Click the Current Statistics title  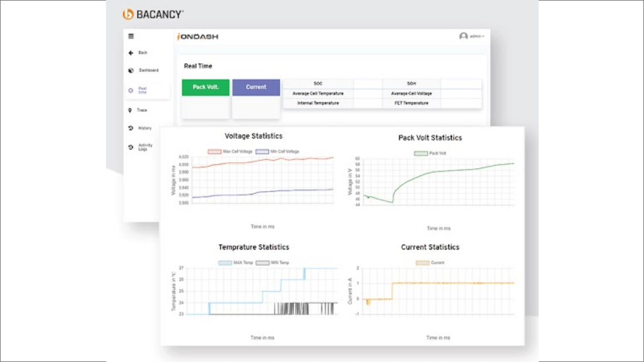coord(430,247)
